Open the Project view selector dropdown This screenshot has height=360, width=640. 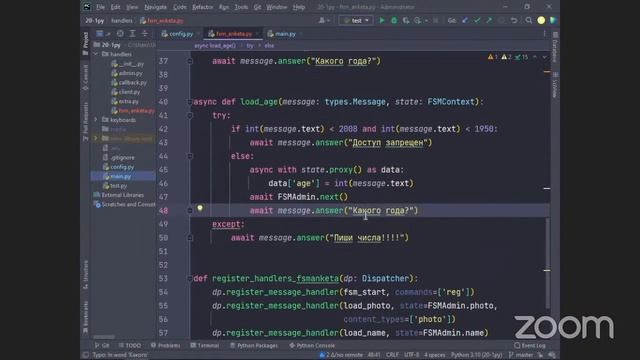pyautogui.click(x=103, y=34)
